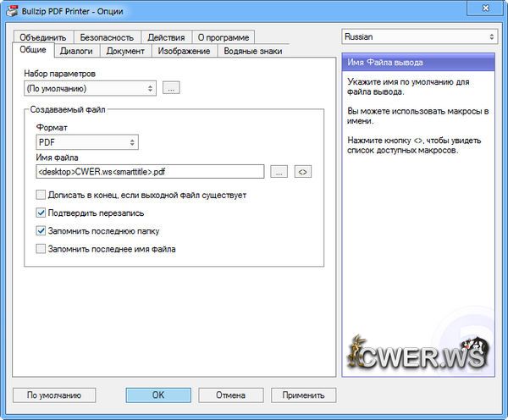Switch to the Безопасность tab
This screenshot has height=420, width=508.
[x=107, y=37]
